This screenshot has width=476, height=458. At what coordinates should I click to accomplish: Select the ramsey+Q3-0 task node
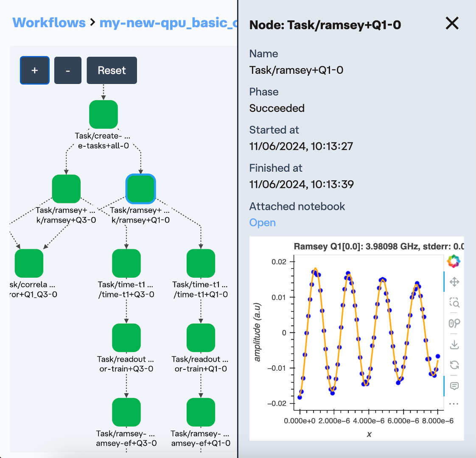(x=66, y=189)
